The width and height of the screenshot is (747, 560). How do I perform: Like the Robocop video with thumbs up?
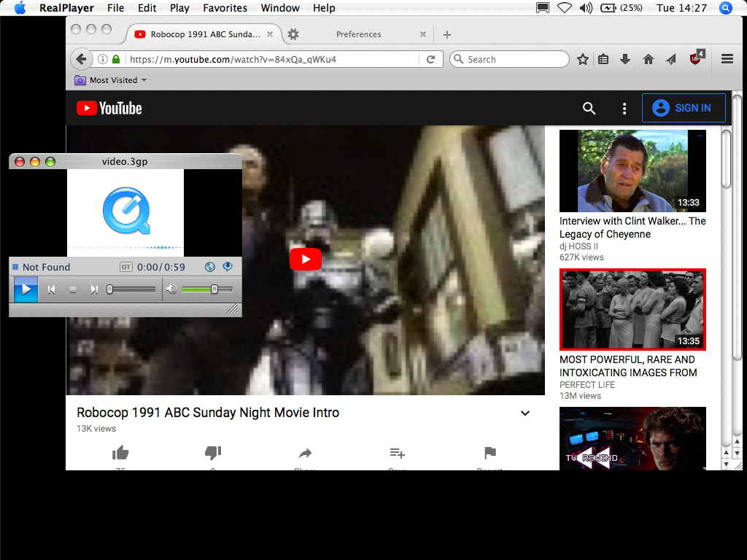120,453
